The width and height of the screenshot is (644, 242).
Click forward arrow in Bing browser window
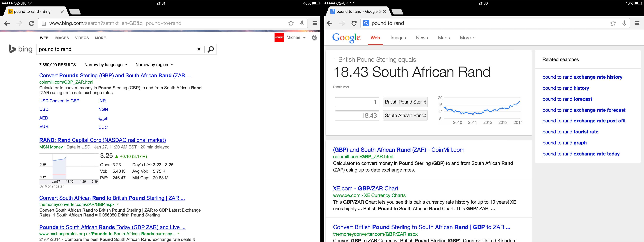(19, 23)
